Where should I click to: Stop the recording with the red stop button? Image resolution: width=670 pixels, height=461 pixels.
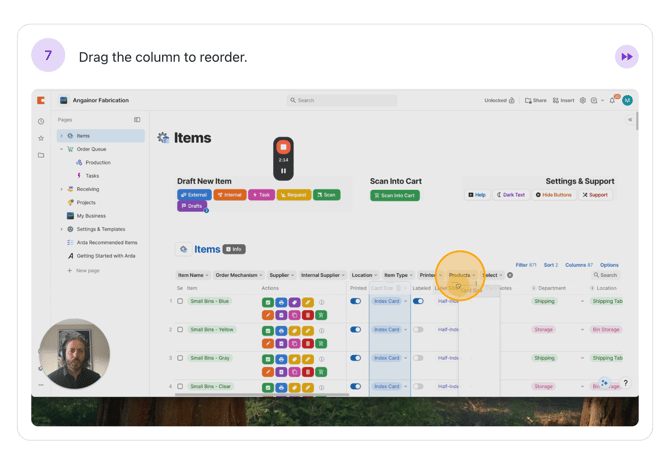[x=283, y=147]
